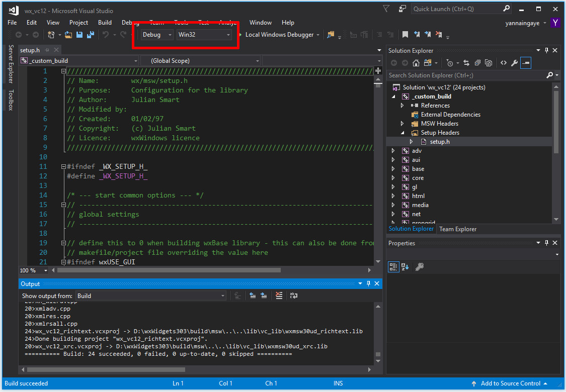
Task: Open the (Global Scope) dropdown
Action: (200, 61)
